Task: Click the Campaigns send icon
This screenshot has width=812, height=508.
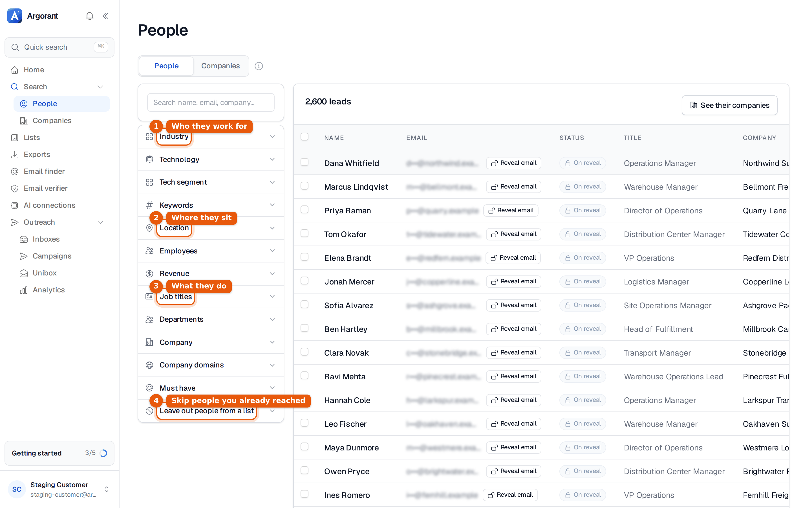Action: coord(23,256)
